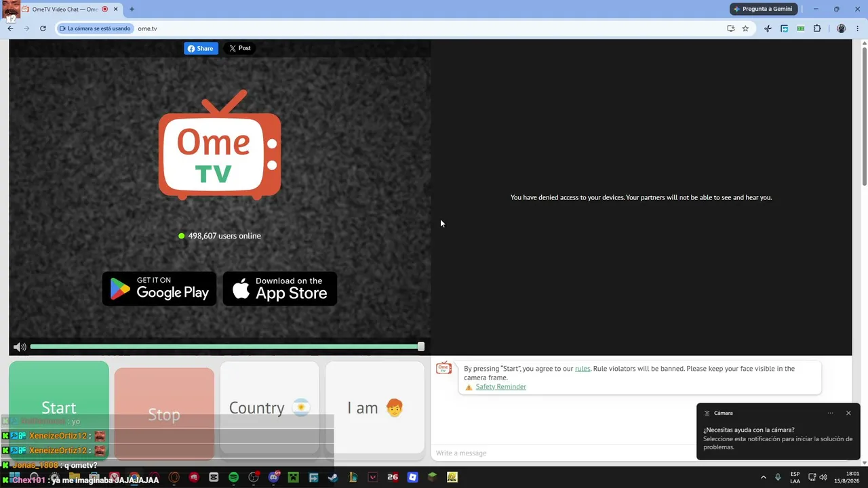Open the 'I am' gender selector
The width and height of the screenshot is (868, 488).
(x=375, y=407)
